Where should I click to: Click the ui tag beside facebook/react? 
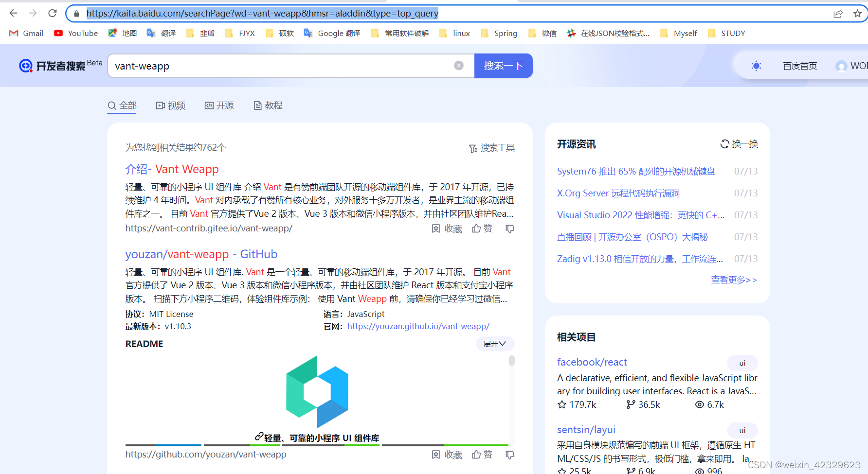pos(742,363)
